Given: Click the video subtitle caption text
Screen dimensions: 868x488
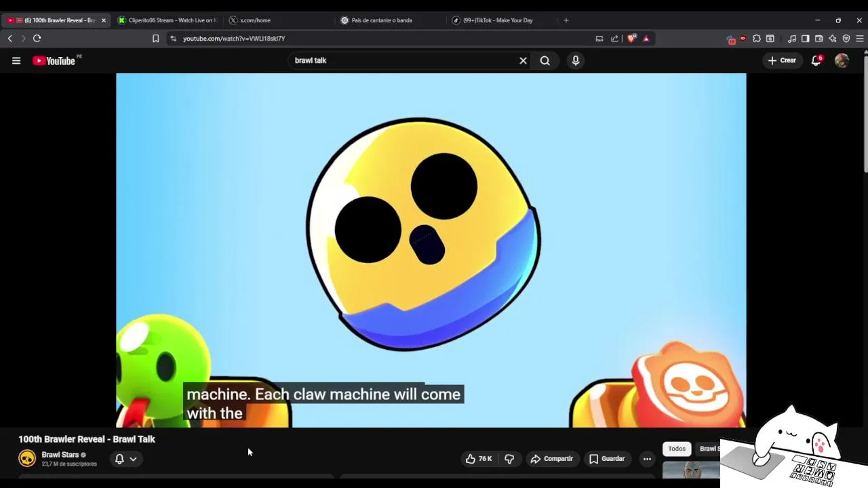Looking at the screenshot, I should click(323, 403).
